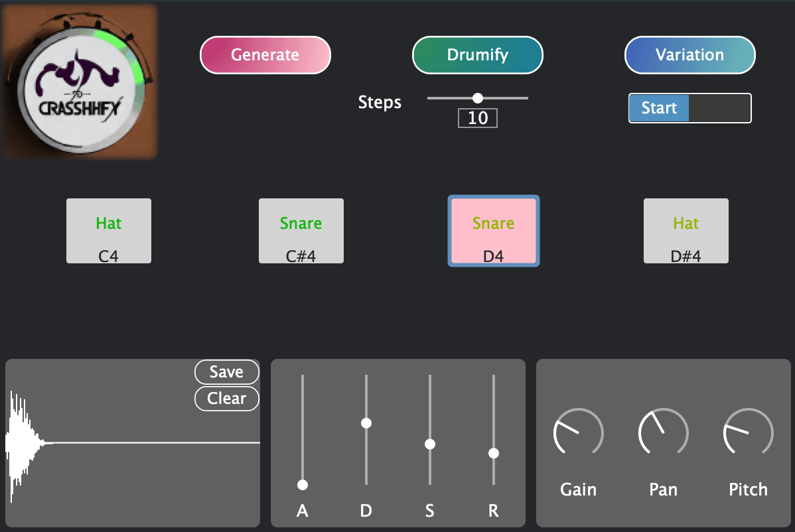Click the Steps value box showing 10
Viewport: 795px width, 532px height.
[x=478, y=118]
